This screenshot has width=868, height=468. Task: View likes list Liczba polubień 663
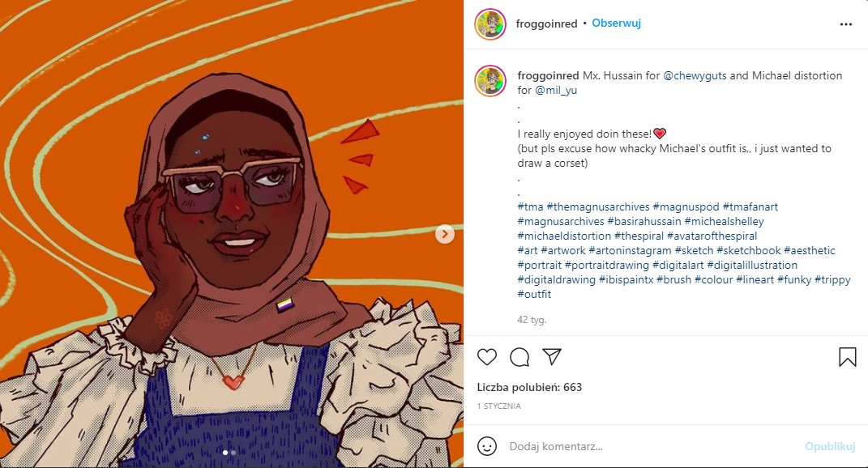[x=529, y=387]
